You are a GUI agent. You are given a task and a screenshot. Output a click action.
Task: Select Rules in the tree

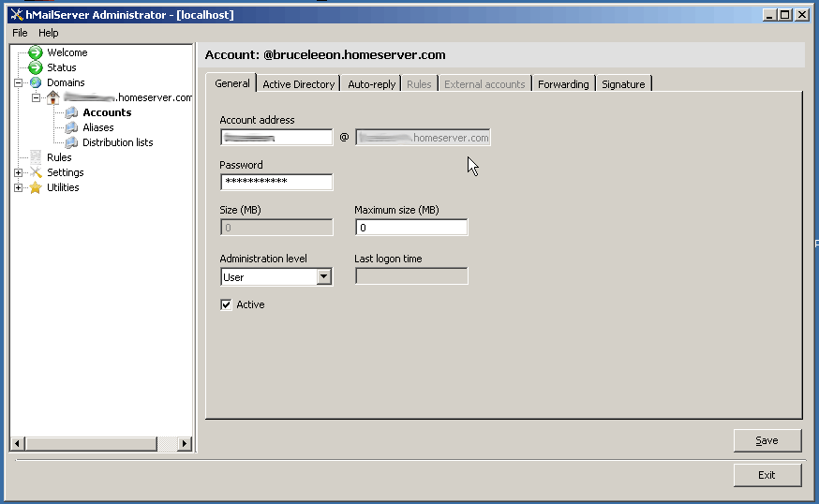(59, 157)
